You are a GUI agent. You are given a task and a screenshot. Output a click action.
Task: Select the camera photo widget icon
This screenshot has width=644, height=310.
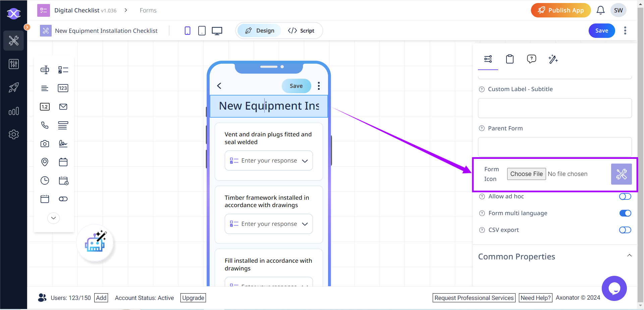click(45, 144)
